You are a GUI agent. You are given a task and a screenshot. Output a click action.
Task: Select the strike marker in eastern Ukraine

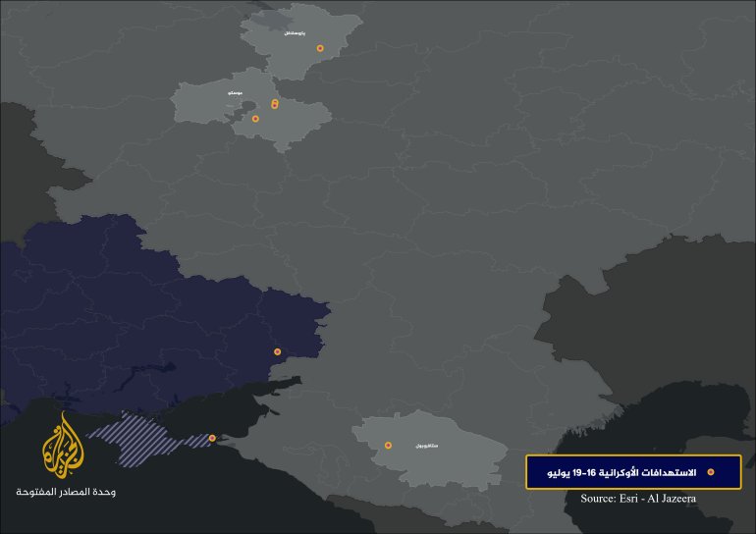click(277, 351)
